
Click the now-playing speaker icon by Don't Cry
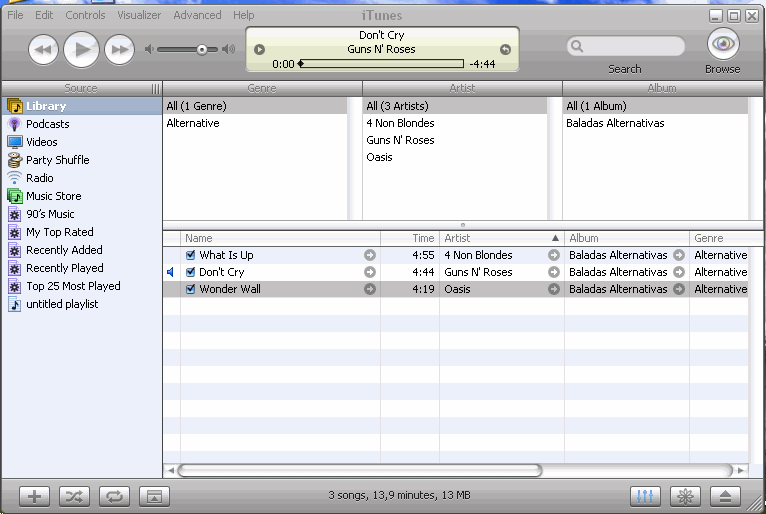(170, 272)
